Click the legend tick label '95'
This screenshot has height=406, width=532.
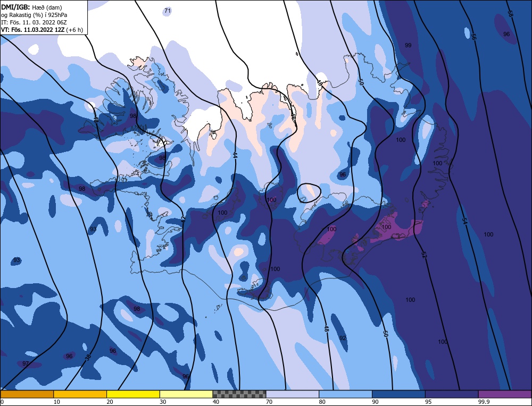click(x=428, y=402)
